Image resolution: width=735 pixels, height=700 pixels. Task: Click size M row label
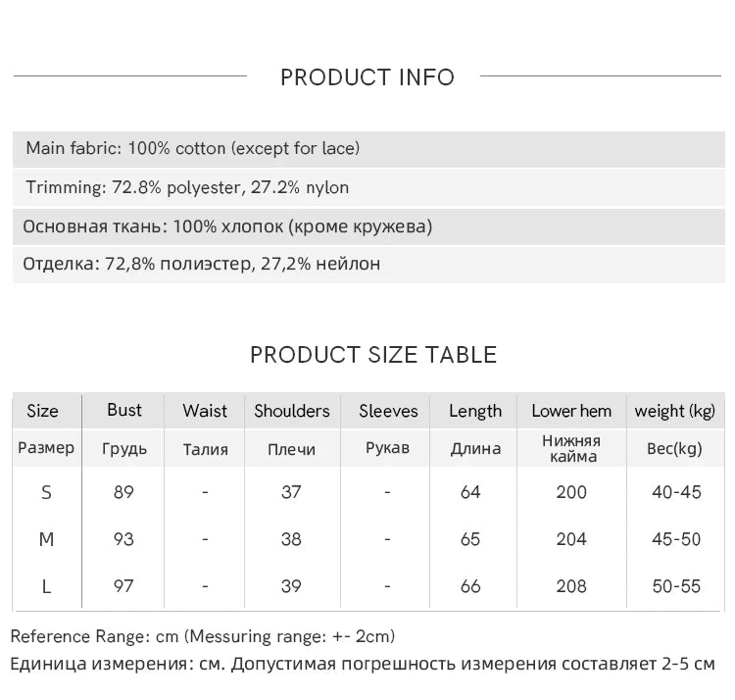point(46,539)
